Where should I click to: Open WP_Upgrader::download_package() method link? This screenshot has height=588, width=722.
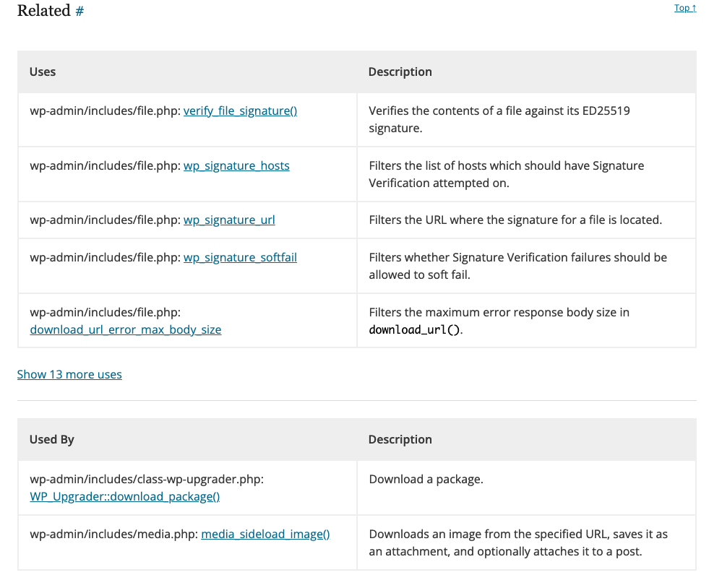pos(125,496)
